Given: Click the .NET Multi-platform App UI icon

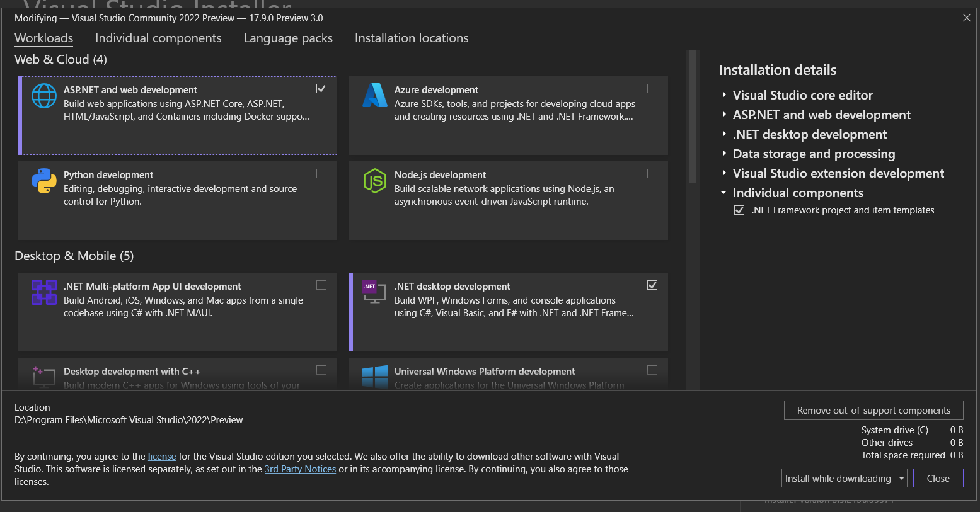Looking at the screenshot, I should point(44,292).
